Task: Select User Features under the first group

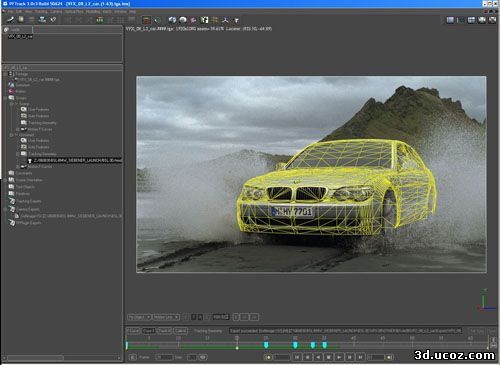Action: click(x=35, y=109)
